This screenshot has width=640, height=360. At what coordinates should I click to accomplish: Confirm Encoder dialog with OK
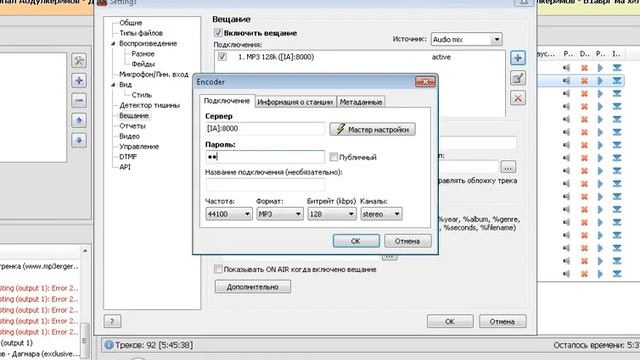(x=356, y=241)
